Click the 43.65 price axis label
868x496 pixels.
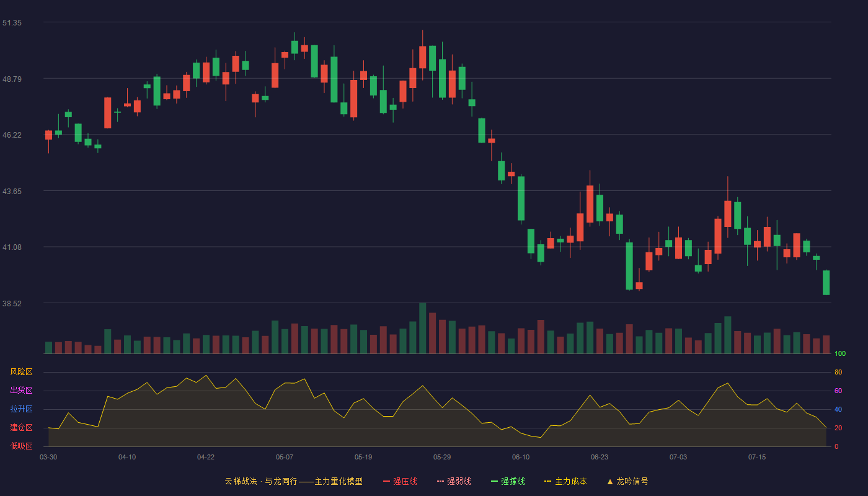(x=12, y=191)
